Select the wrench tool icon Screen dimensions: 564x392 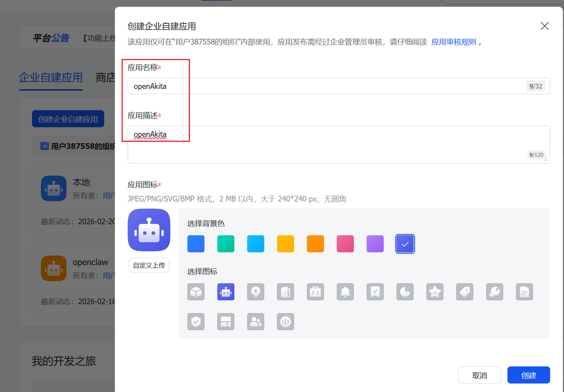pyautogui.click(x=494, y=292)
